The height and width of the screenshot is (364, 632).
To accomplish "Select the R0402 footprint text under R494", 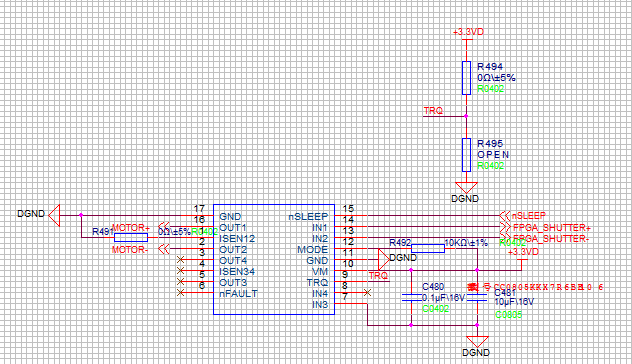I will pos(491,89).
